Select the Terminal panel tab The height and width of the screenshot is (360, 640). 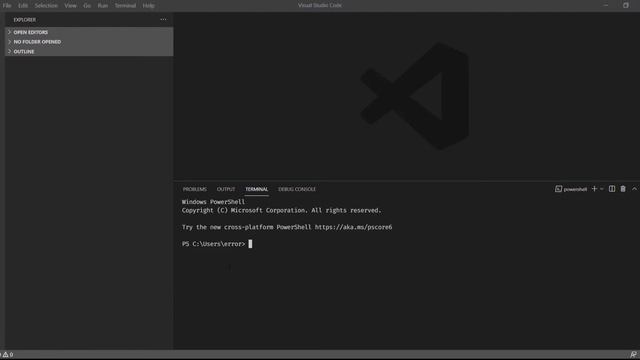point(257,189)
